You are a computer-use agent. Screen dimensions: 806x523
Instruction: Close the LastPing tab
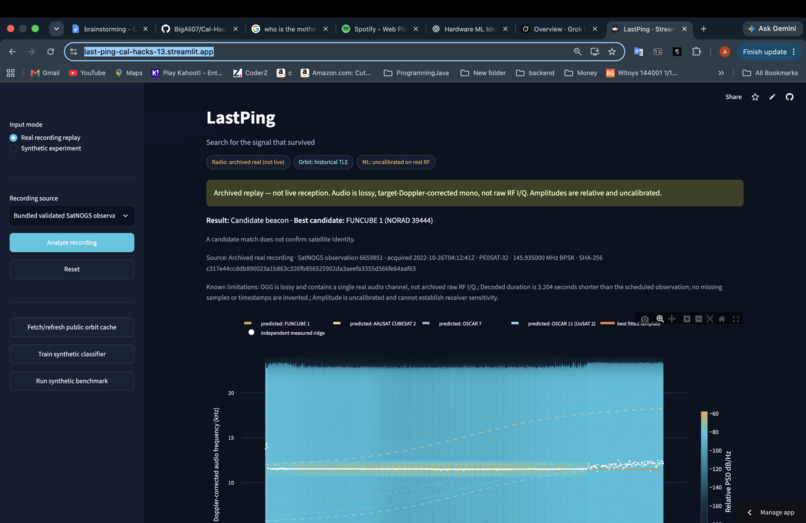click(684, 29)
